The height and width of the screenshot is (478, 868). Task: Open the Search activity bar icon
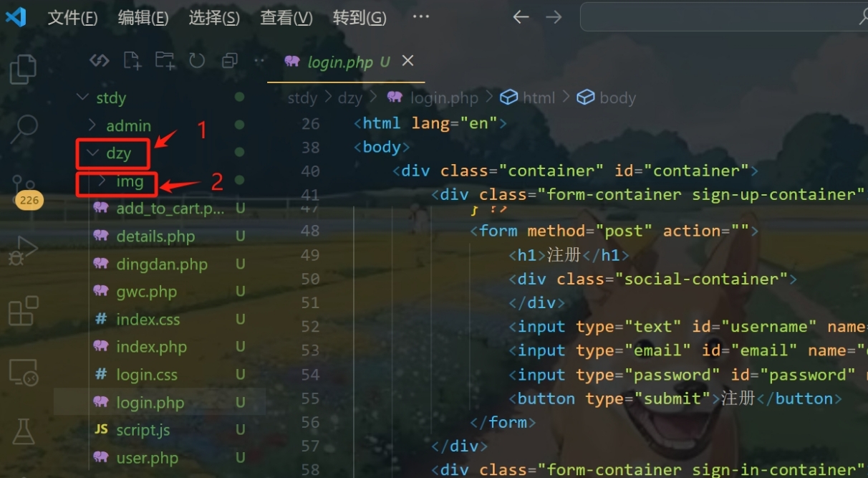23,129
